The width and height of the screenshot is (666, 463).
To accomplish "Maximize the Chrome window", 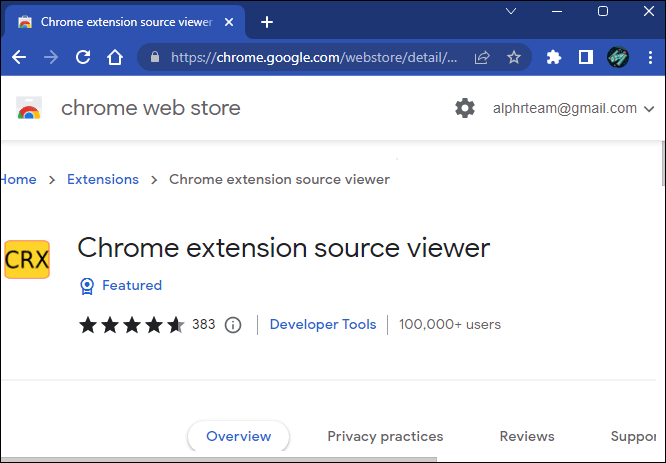I will pos(603,11).
